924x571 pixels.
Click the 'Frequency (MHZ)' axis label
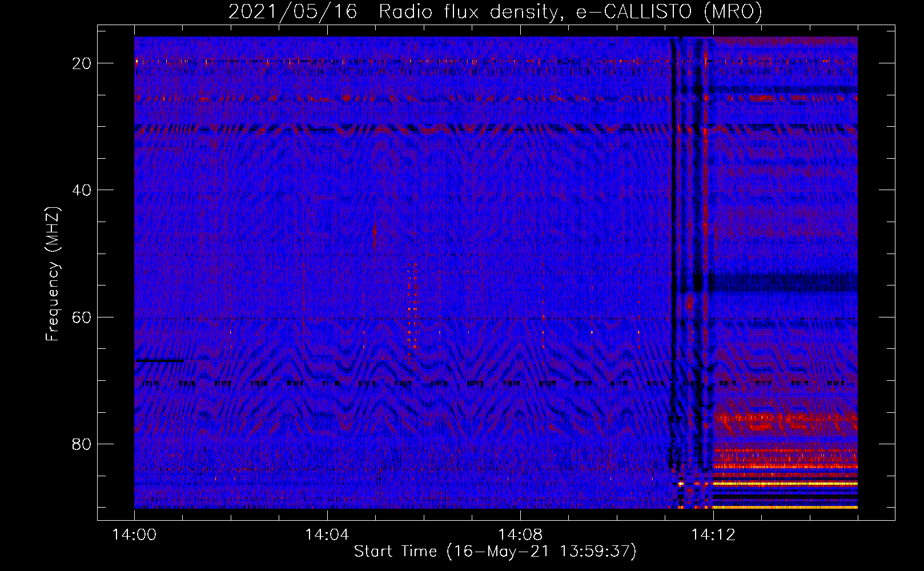click(x=53, y=274)
